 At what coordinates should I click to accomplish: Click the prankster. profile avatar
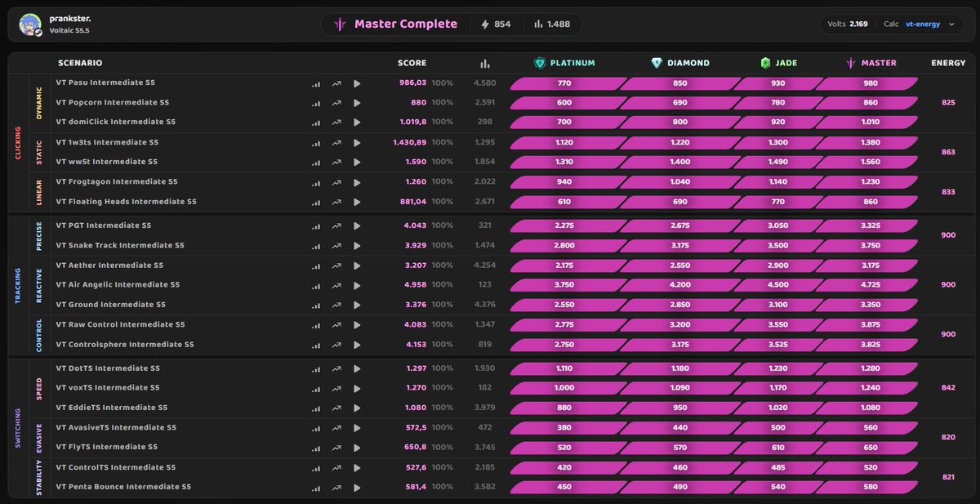coord(30,25)
